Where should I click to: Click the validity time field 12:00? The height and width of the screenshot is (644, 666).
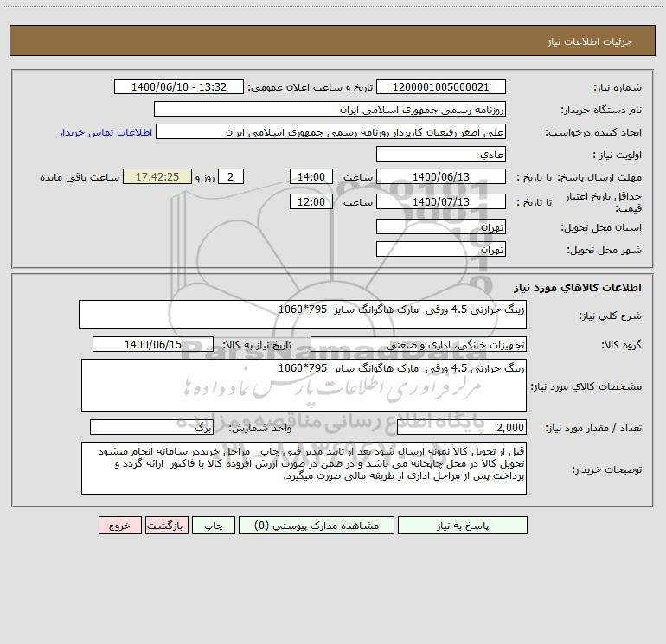[x=311, y=201]
